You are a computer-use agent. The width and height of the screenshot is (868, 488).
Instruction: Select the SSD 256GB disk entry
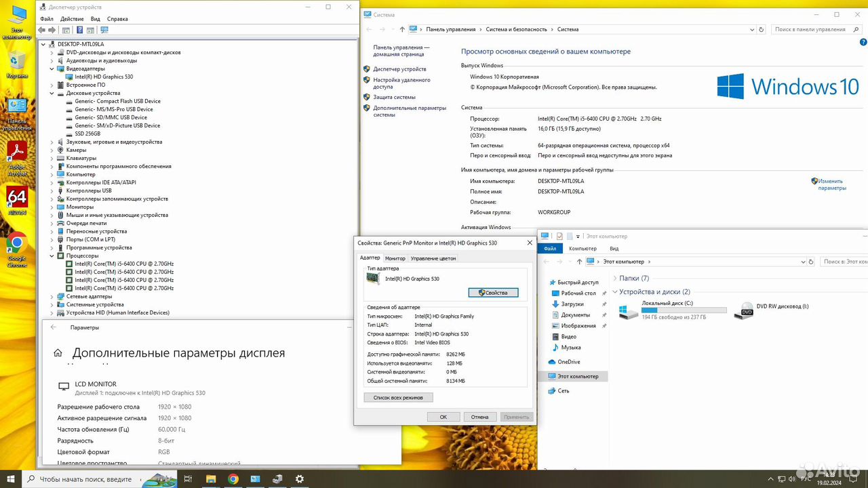87,134
